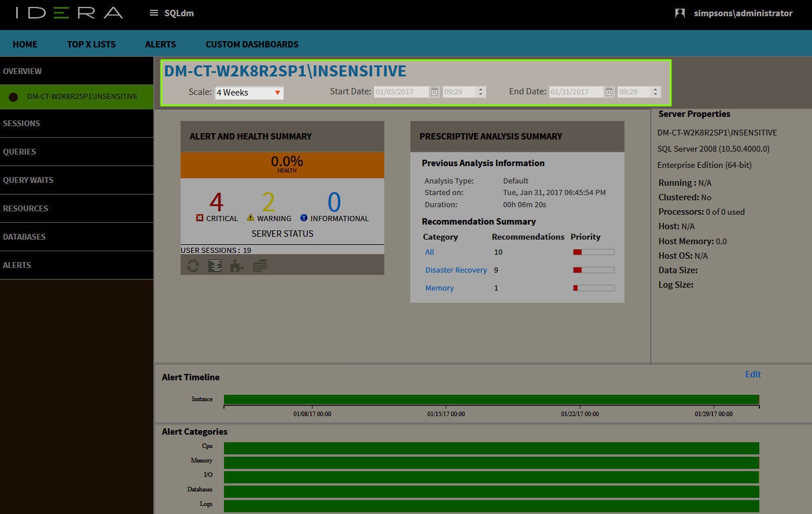Viewport: 812px width, 514px height.
Task: Click the red critical alert icon
Action: coord(200,218)
